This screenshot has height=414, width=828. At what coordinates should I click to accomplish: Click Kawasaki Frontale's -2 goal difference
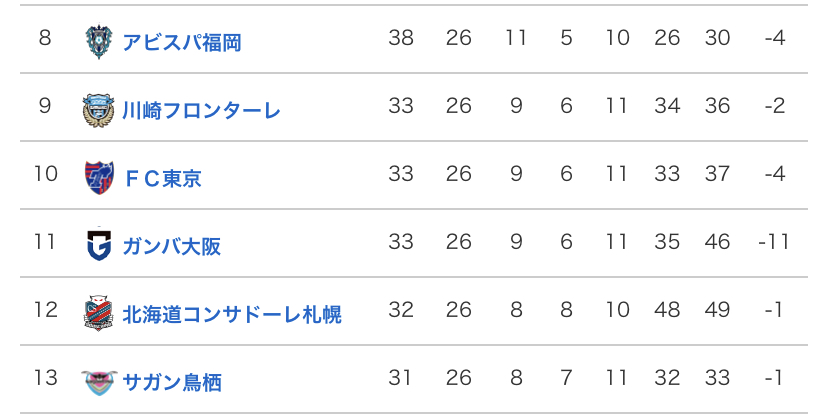click(775, 106)
